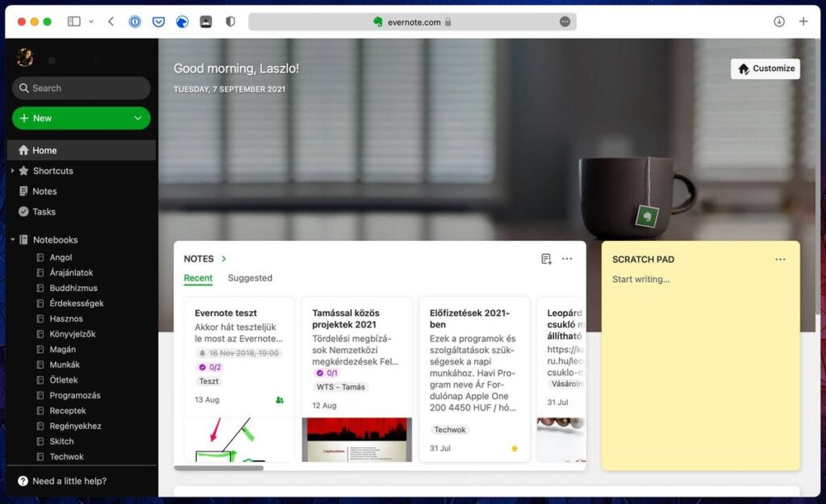Image resolution: width=826 pixels, height=504 pixels.
Task: Open the Regényekhez notebook
Action: coord(75,426)
